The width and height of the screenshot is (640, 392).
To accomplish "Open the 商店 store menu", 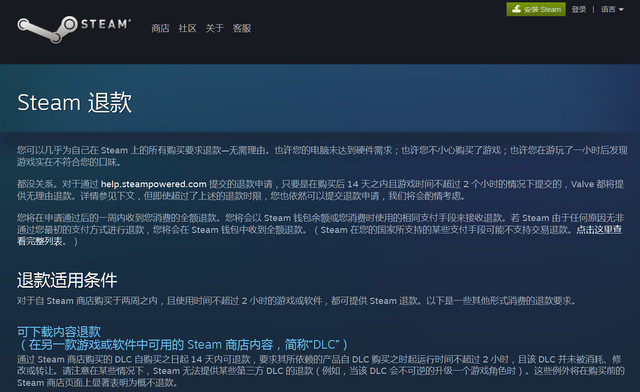I will pos(160,28).
